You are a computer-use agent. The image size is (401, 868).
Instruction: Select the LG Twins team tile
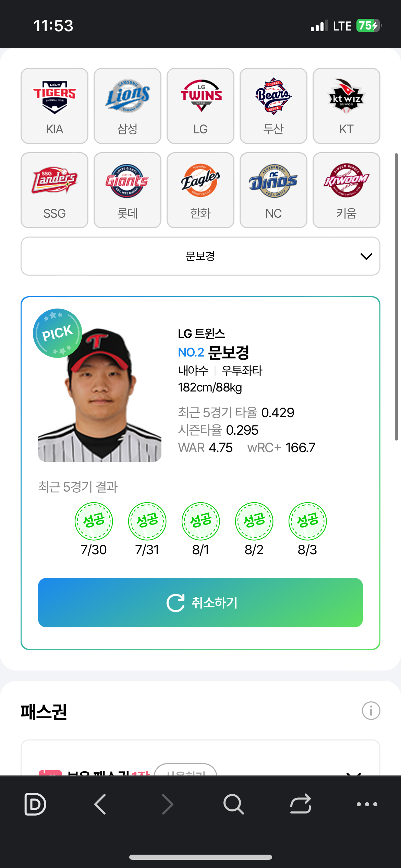click(x=200, y=106)
